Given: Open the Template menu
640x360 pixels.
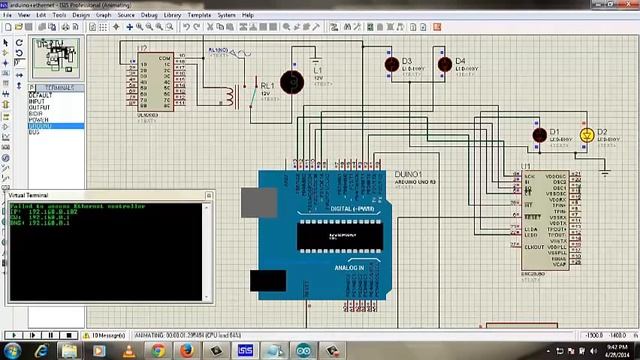Looking at the screenshot, I should pos(199,15).
